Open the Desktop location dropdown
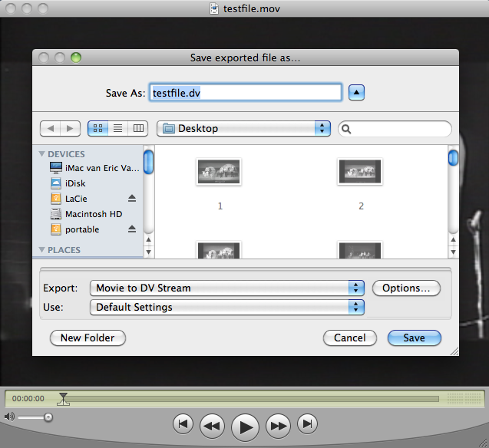The image size is (489, 448). [x=243, y=128]
